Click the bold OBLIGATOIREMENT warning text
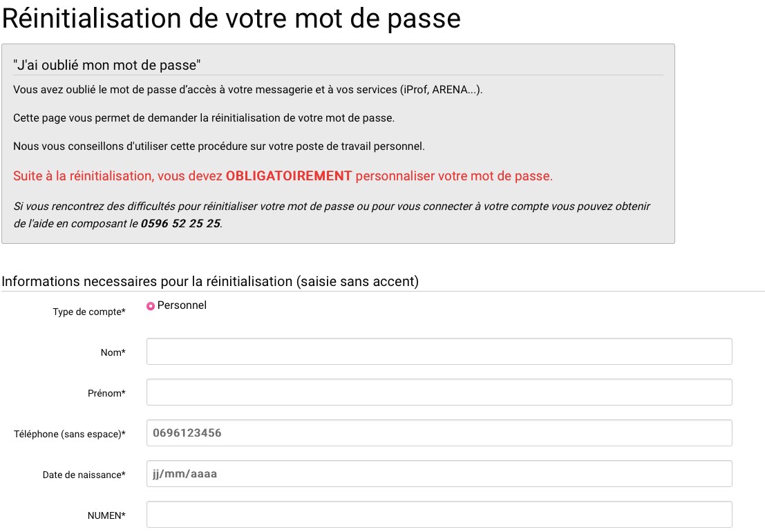Image resolution: width=765 pixels, height=532 pixels. tap(287, 176)
